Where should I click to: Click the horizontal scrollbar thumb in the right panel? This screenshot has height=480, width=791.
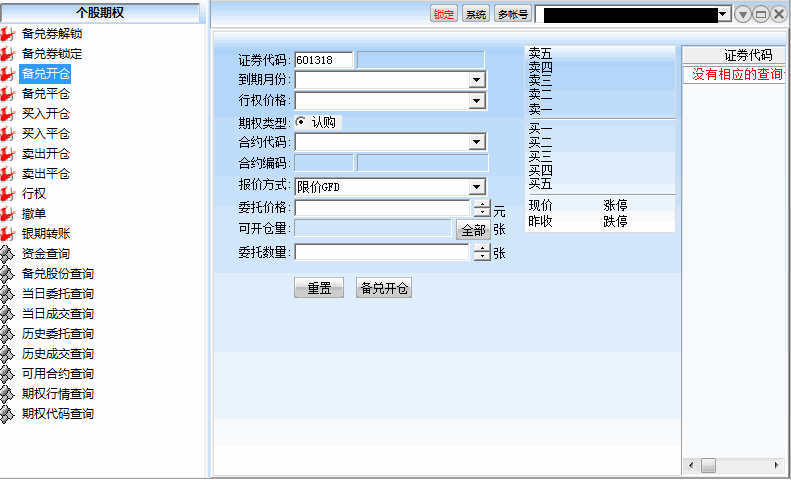click(708, 465)
